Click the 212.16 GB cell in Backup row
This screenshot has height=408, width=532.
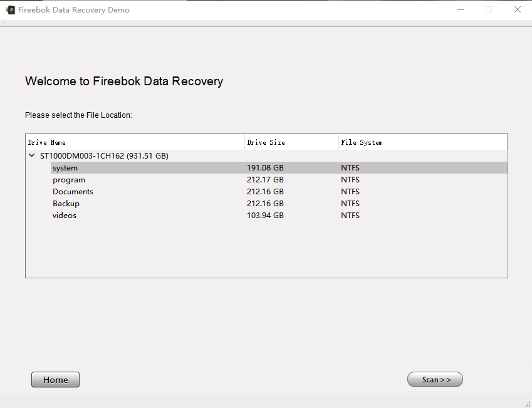[265, 203]
